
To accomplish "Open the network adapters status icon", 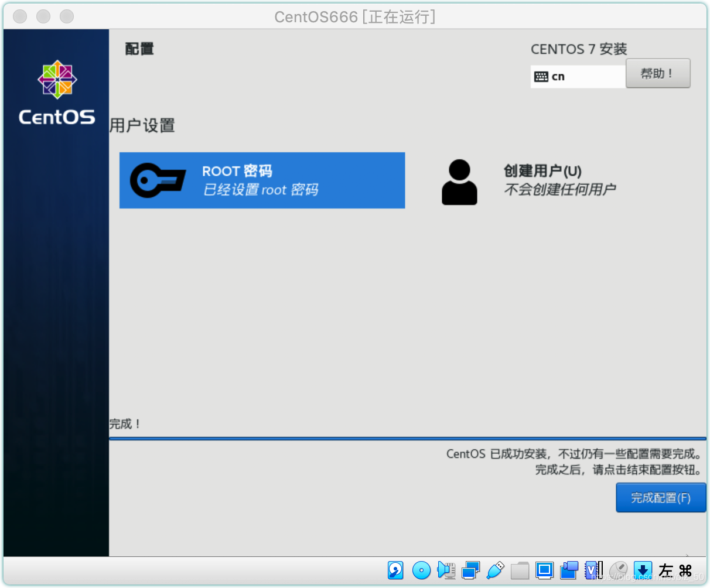I will click(x=471, y=570).
